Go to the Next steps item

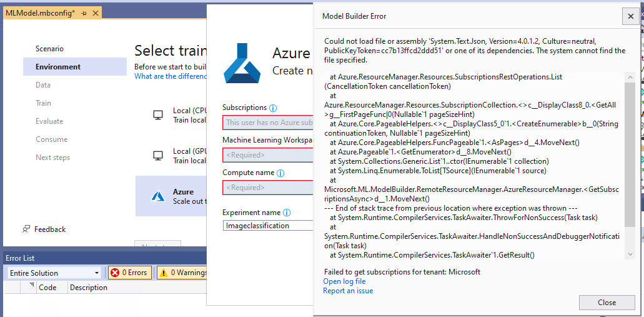[x=52, y=158]
